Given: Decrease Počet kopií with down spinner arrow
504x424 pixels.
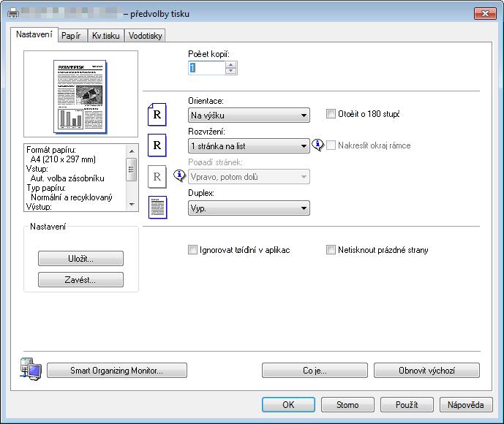Looking at the screenshot, I should [230, 71].
